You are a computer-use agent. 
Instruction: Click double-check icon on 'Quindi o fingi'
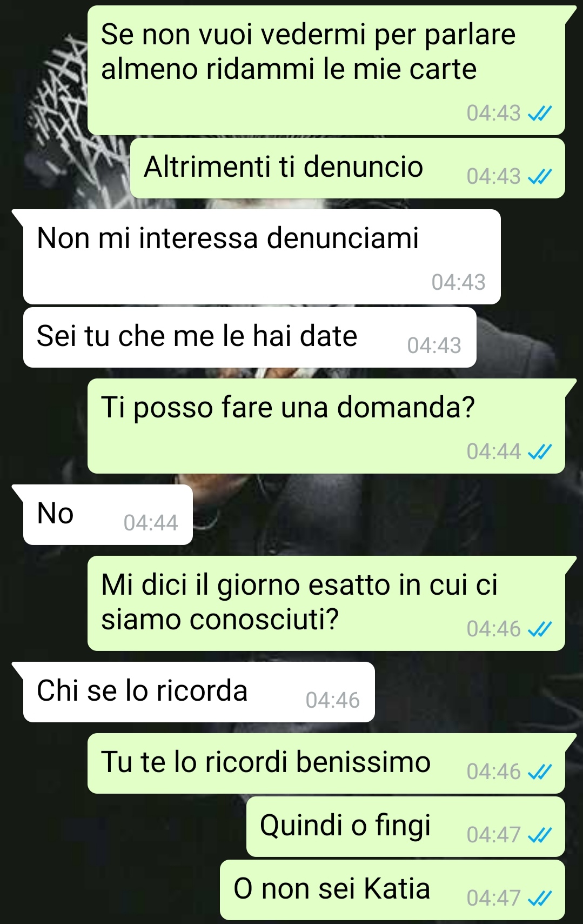point(539,835)
